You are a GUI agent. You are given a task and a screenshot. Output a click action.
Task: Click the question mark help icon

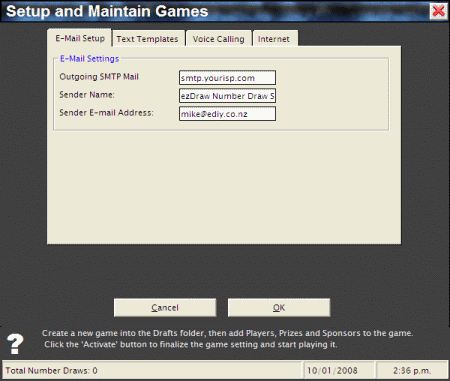pos(15,344)
